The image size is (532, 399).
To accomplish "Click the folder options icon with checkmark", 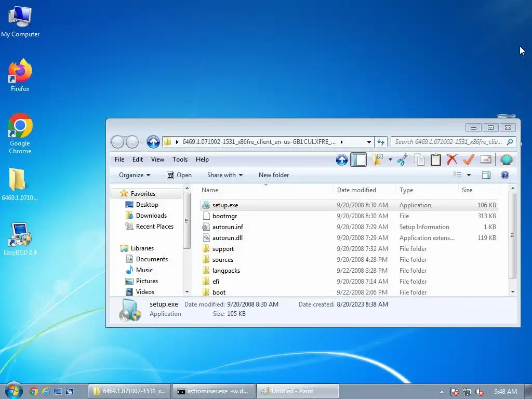I will [378, 159].
